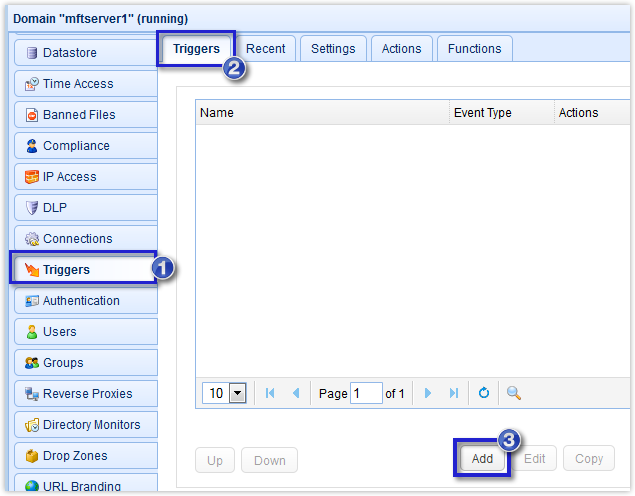Screen dimensions: 635x496
Task: Go to the previous page arrow icon
Action: coord(296,393)
